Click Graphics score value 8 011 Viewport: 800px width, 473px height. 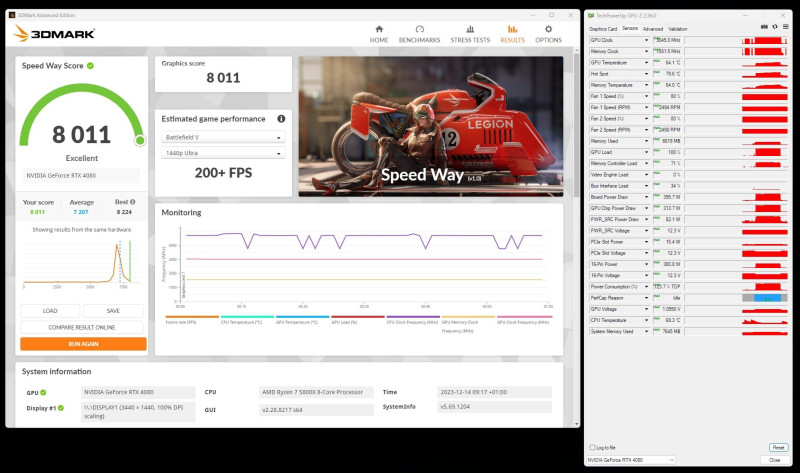223,78
